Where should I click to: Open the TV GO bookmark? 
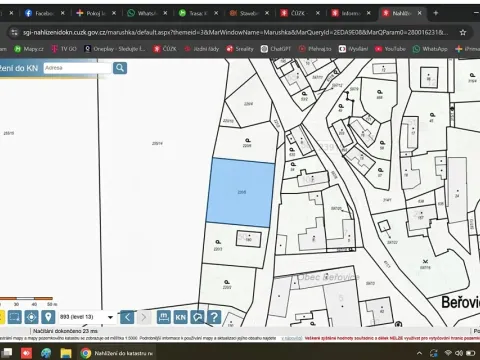coord(64,49)
